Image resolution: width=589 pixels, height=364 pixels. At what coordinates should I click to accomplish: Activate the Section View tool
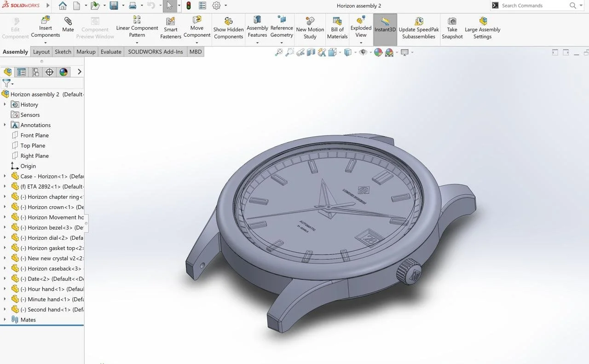pyautogui.click(x=311, y=52)
